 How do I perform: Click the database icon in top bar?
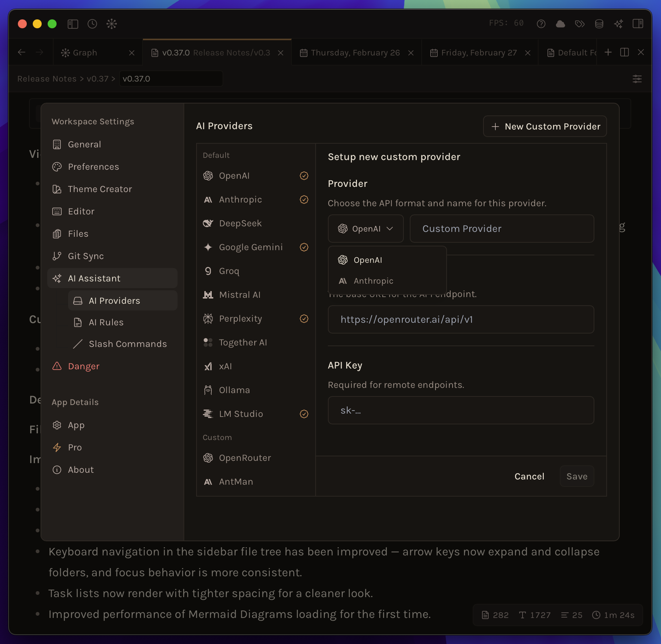point(599,24)
